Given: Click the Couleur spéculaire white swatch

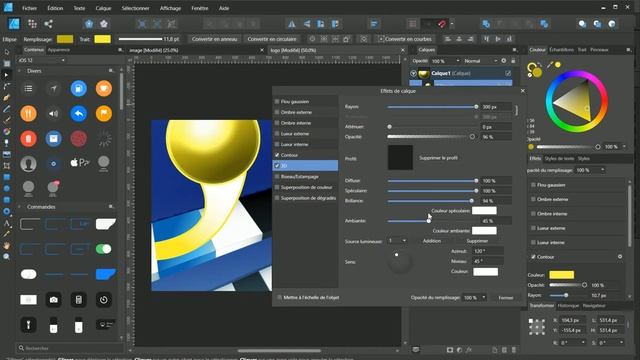Looking at the screenshot, I should [484, 211].
